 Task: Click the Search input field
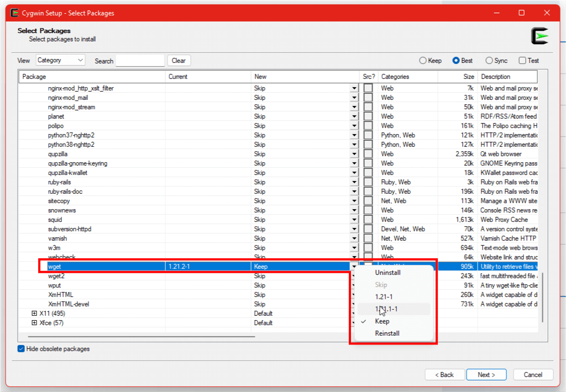click(140, 61)
